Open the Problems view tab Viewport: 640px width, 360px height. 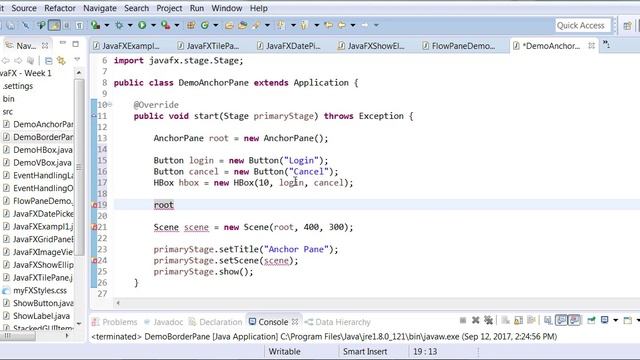[115, 322]
